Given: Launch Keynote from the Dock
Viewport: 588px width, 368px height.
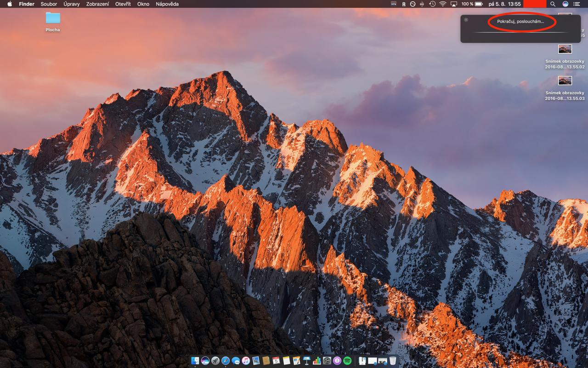Looking at the screenshot, I should pyautogui.click(x=306, y=361).
